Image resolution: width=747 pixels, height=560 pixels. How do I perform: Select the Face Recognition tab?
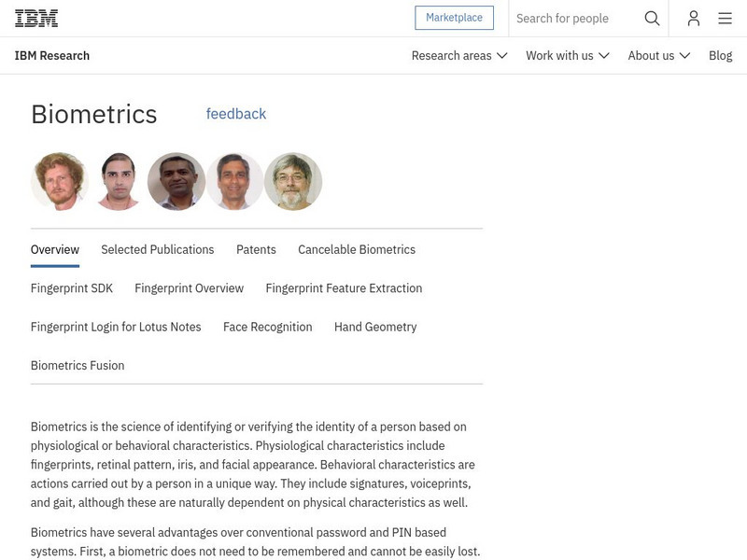(x=268, y=327)
